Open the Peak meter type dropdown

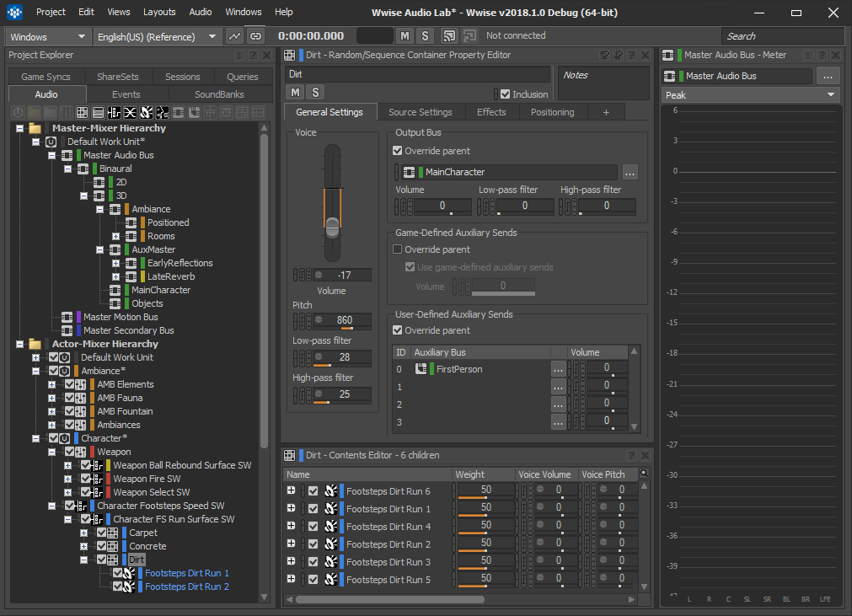point(750,95)
